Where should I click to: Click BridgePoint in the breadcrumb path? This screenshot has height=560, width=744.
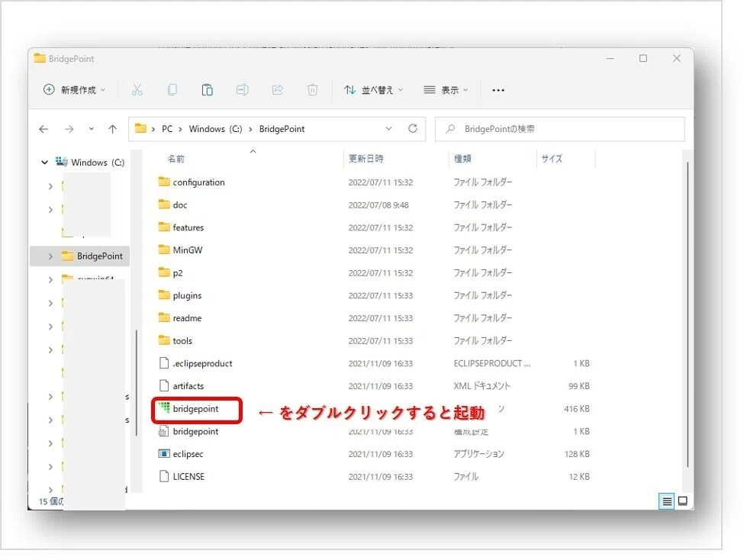click(x=282, y=129)
